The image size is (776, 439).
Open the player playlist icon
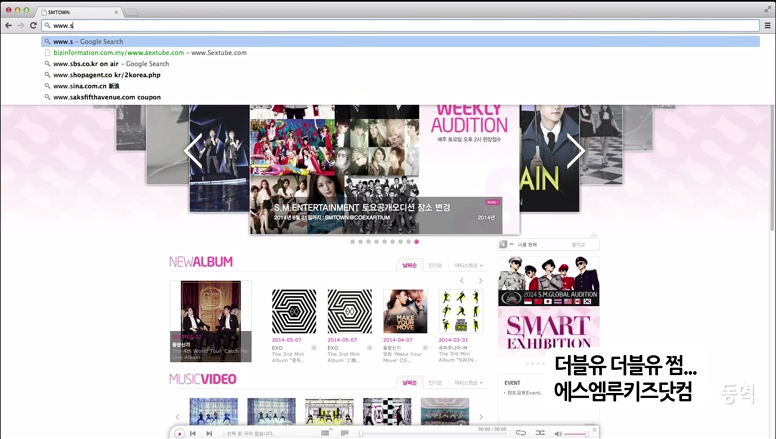(325, 433)
